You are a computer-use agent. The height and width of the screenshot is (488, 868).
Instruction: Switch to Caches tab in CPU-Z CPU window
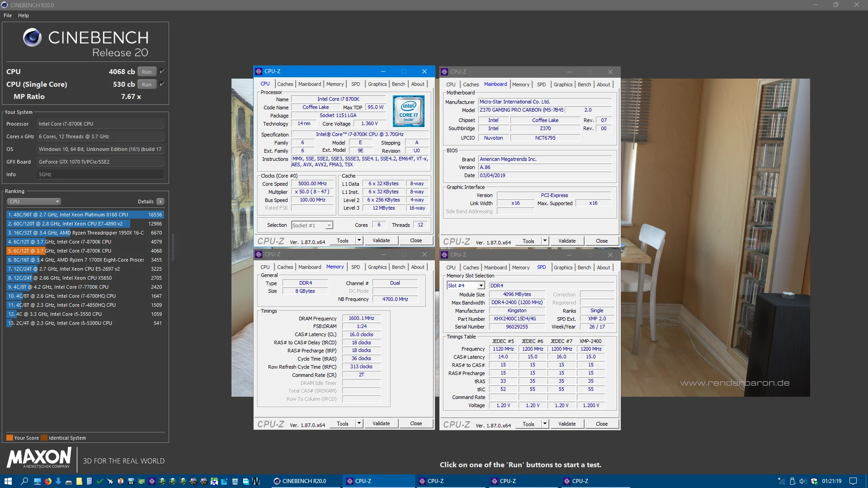point(285,84)
